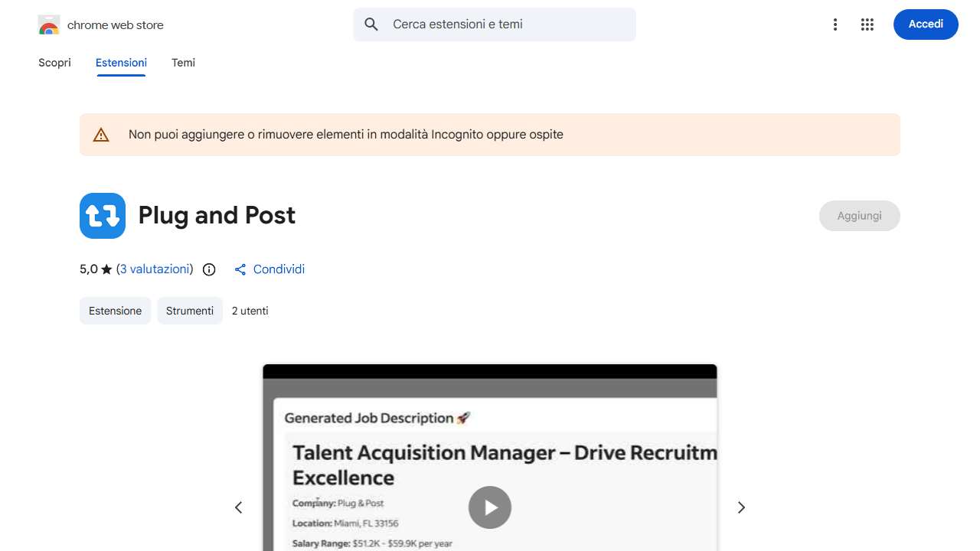Click the warning triangle icon
Image resolution: width=980 pixels, height=551 pixels.
tap(101, 135)
